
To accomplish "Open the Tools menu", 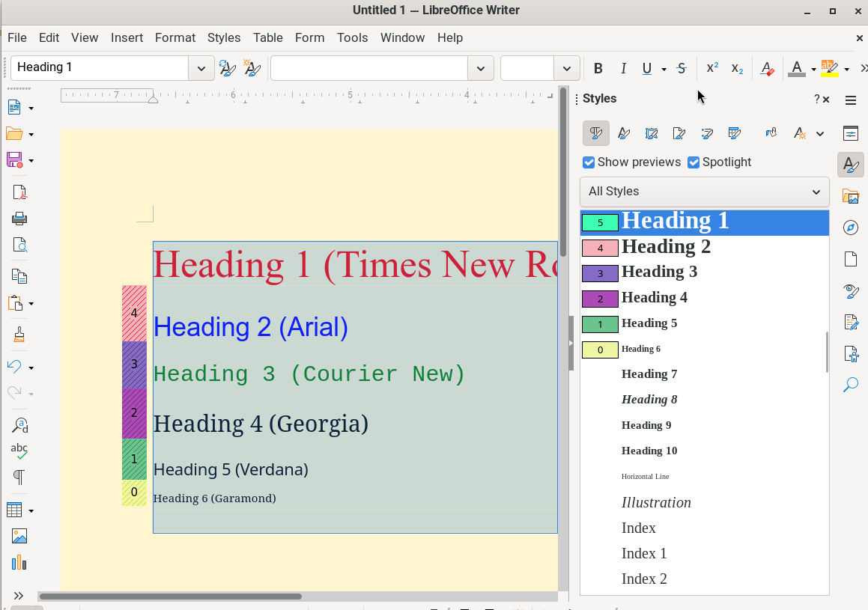I will point(352,37).
